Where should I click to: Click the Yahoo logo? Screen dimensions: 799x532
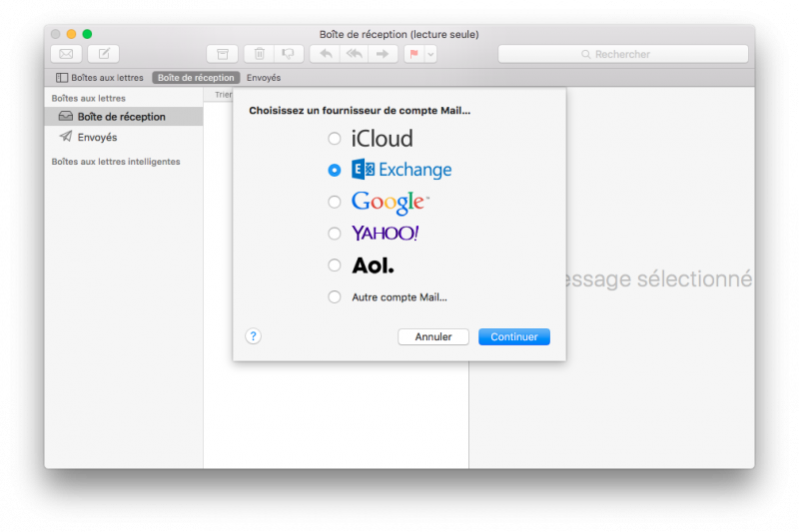pos(386,234)
